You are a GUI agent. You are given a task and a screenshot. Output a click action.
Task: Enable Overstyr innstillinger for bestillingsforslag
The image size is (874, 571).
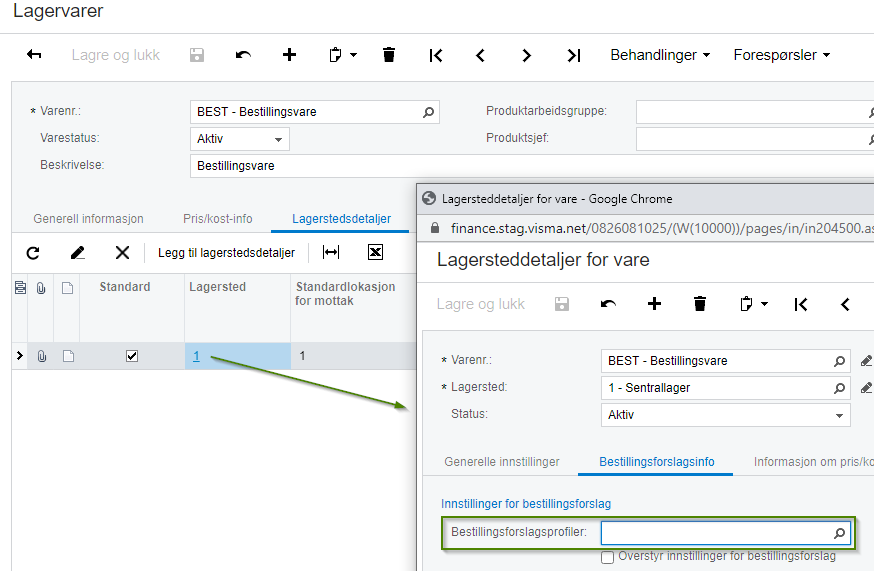point(608,557)
